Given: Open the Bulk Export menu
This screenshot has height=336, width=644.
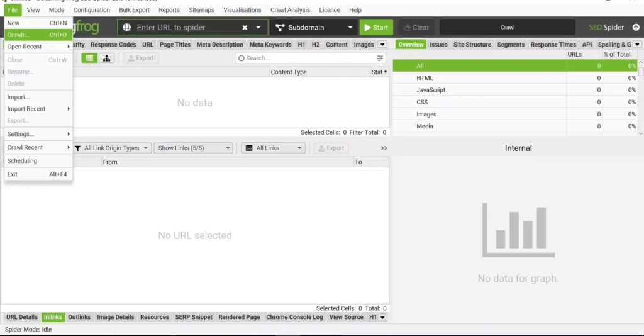Looking at the screenshot, I should click(x=135, y=10).
